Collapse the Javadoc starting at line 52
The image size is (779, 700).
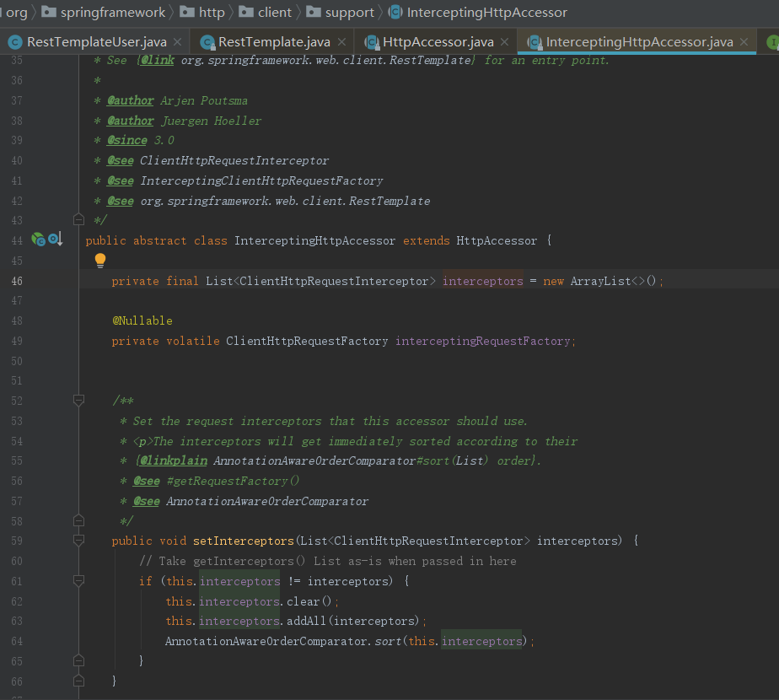point(78,401)
